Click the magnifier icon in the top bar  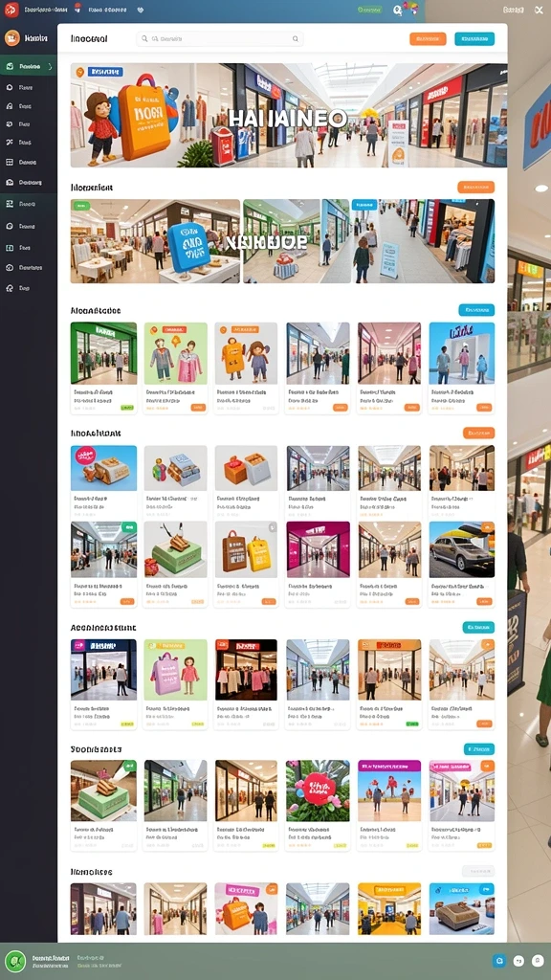(x=397, y=10)
